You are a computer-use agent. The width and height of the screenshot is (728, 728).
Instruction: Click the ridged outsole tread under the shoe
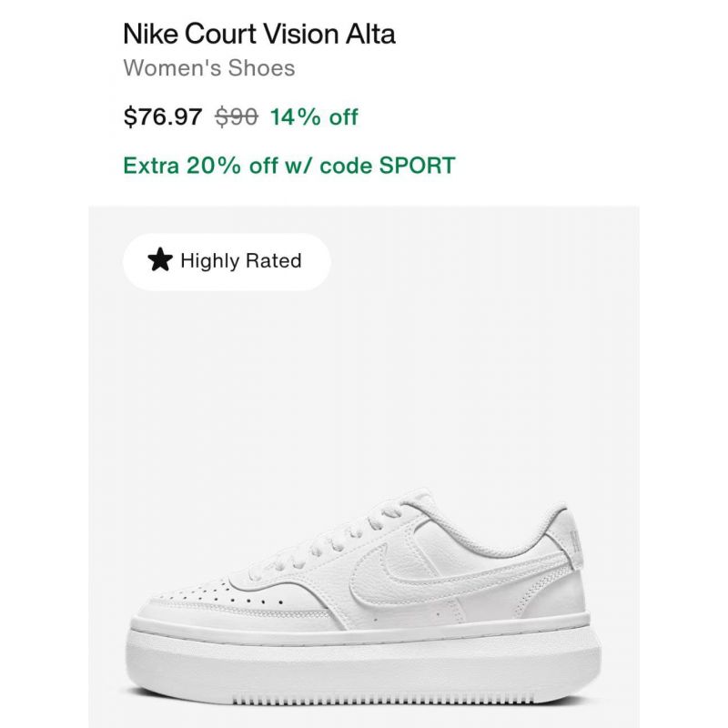[383, 700]
